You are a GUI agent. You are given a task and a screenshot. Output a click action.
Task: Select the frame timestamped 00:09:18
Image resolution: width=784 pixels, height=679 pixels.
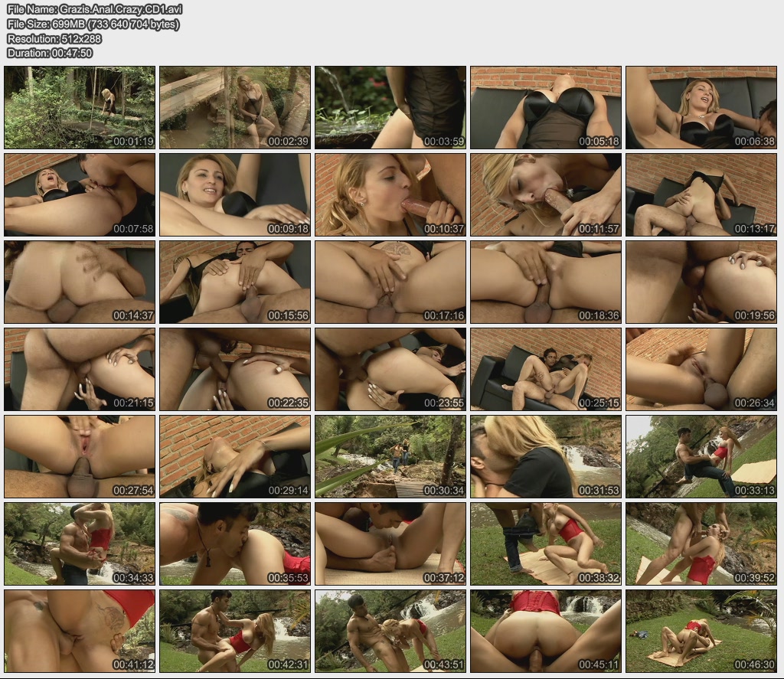[235, 194]
